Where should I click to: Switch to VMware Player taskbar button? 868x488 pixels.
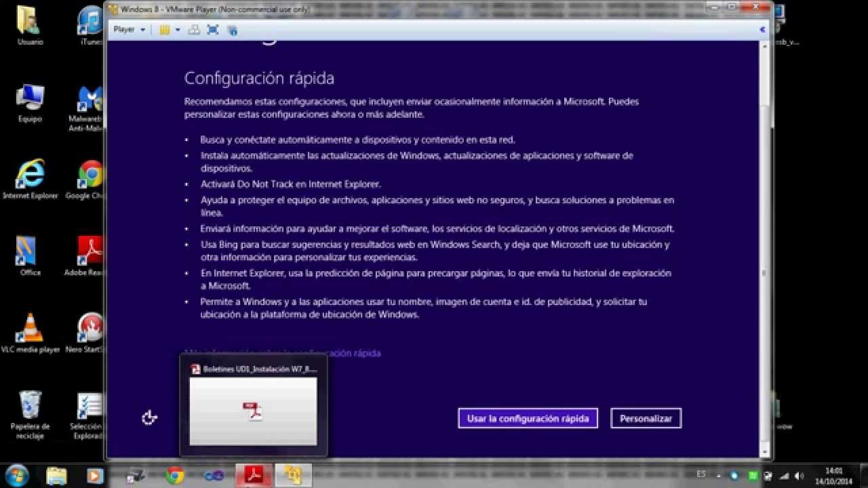(294, 476)
